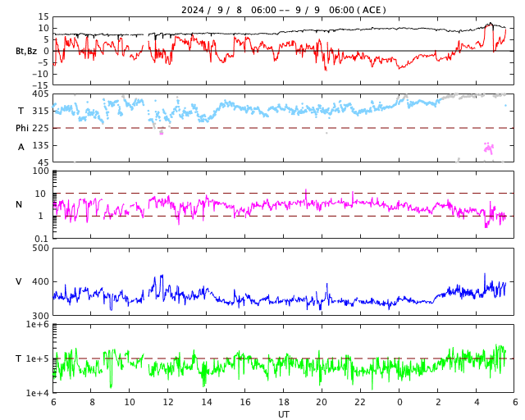Click the "-5" tick of Bt,Bz panel
This screenshot has height=420, width=525.
[x=43, y=62]
